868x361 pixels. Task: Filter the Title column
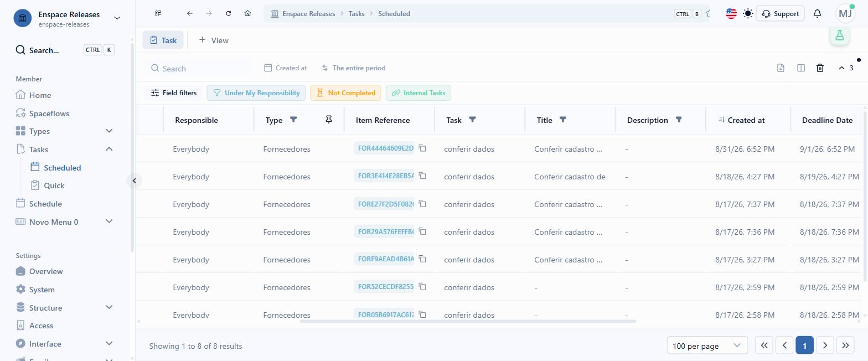coord(563,120)
